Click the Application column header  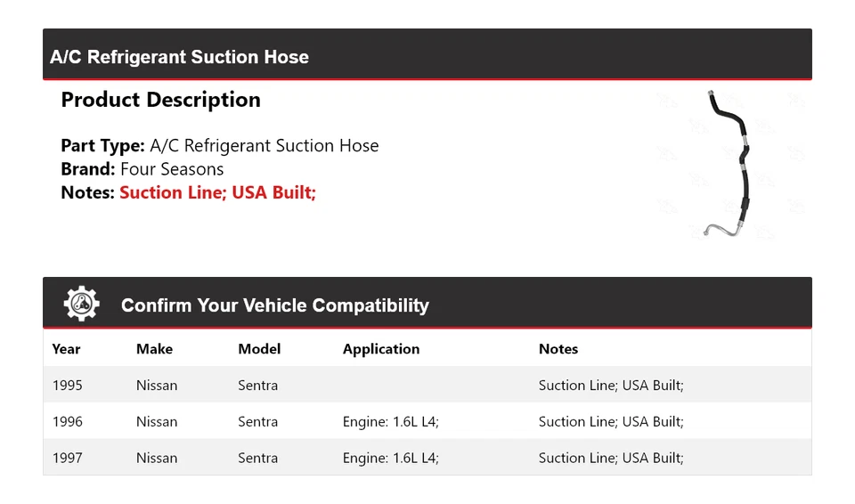coord(381,349)
